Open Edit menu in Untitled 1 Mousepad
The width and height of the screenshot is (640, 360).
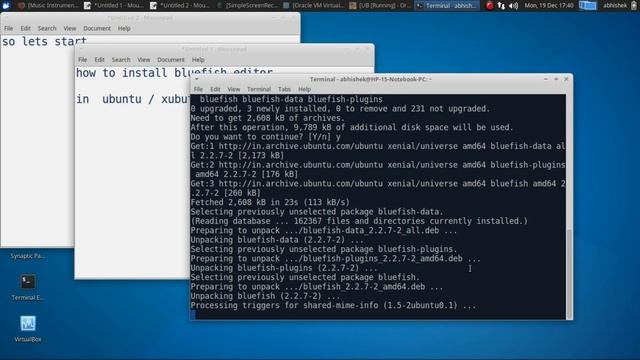click(x=99, y=60)
